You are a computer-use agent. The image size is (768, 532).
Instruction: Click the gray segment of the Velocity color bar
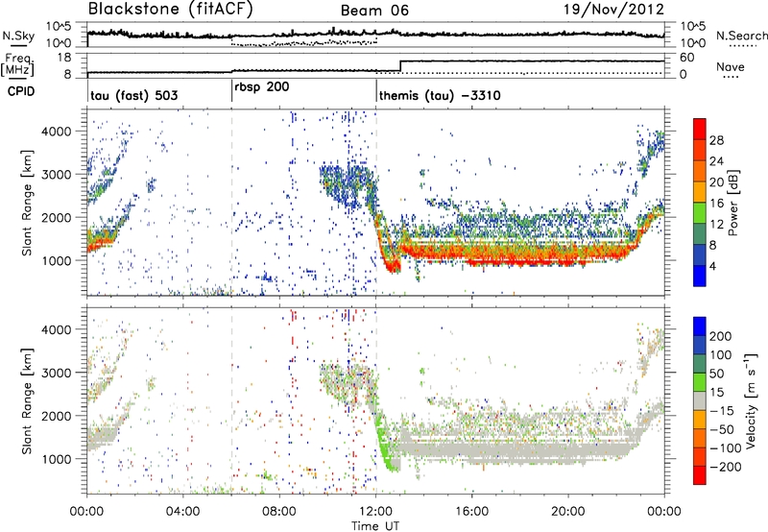(x=700, y=400)
